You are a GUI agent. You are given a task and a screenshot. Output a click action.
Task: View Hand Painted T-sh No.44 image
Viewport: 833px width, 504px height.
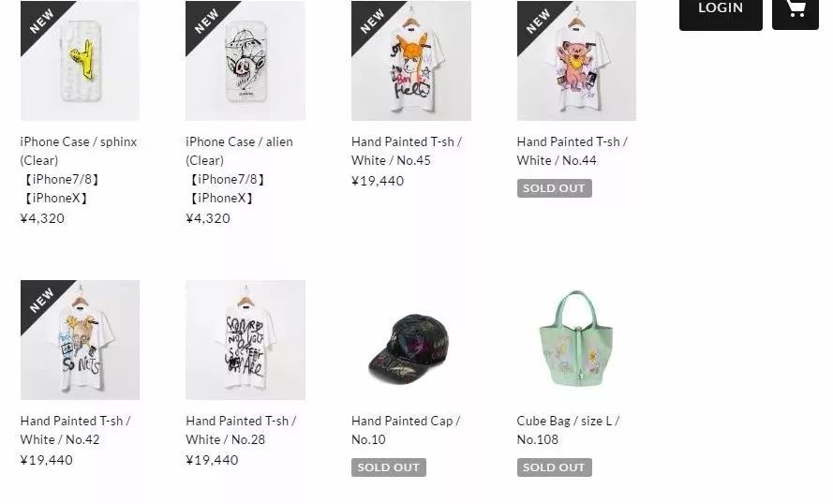point(576,61)
